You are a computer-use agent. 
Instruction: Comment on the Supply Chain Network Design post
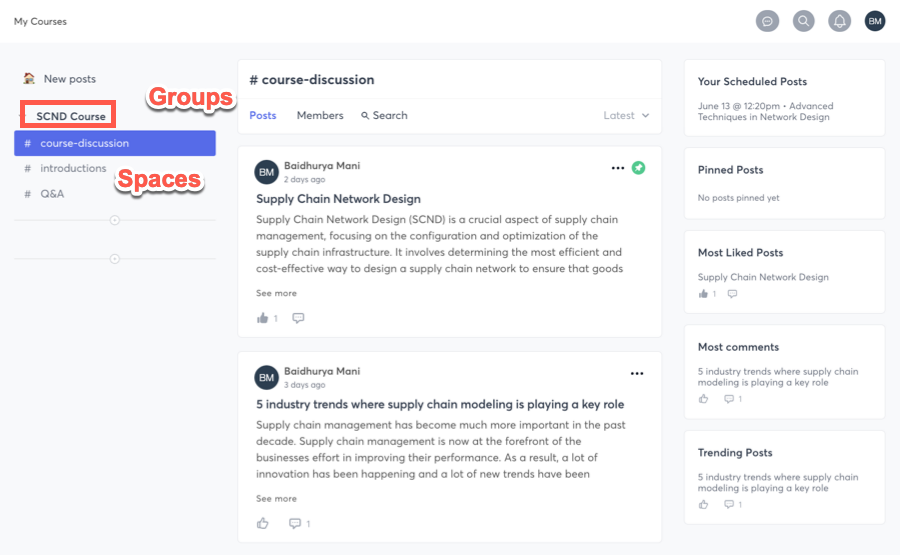(298, 318)
